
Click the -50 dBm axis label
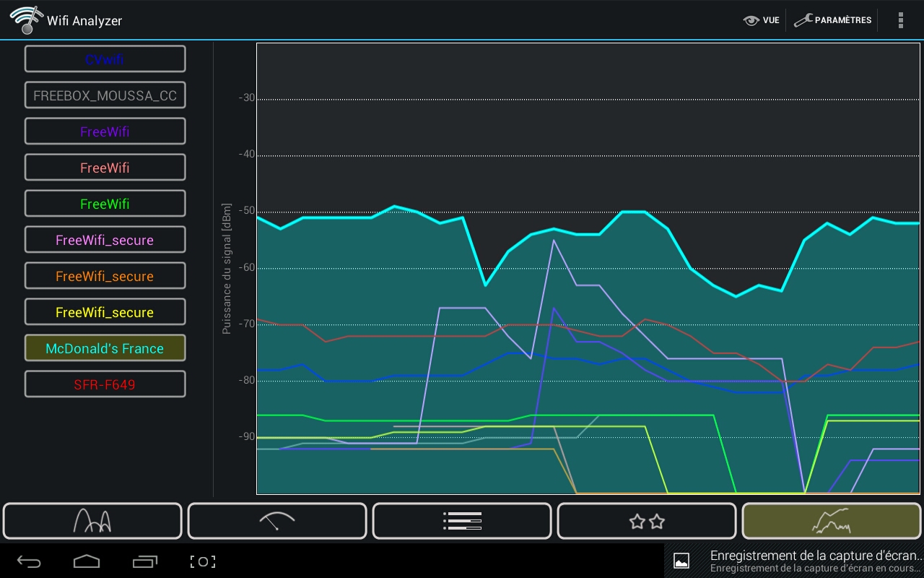click(x=246, y=211)
